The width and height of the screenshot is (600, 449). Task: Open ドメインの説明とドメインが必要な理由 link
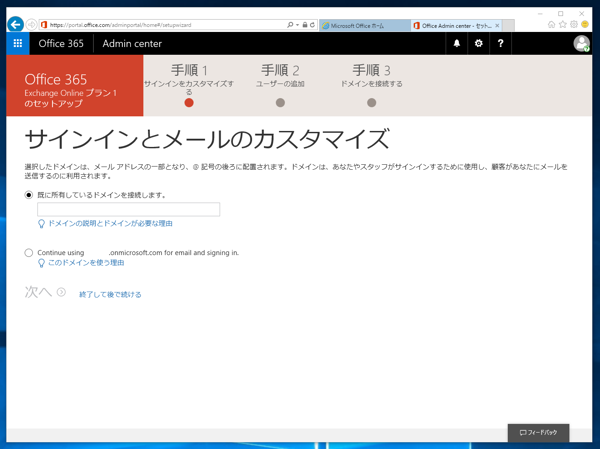tap(110, 224)
